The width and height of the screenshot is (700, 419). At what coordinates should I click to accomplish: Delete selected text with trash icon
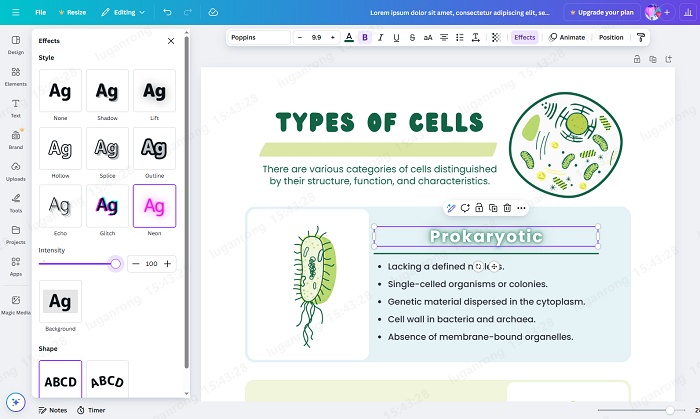508,208
